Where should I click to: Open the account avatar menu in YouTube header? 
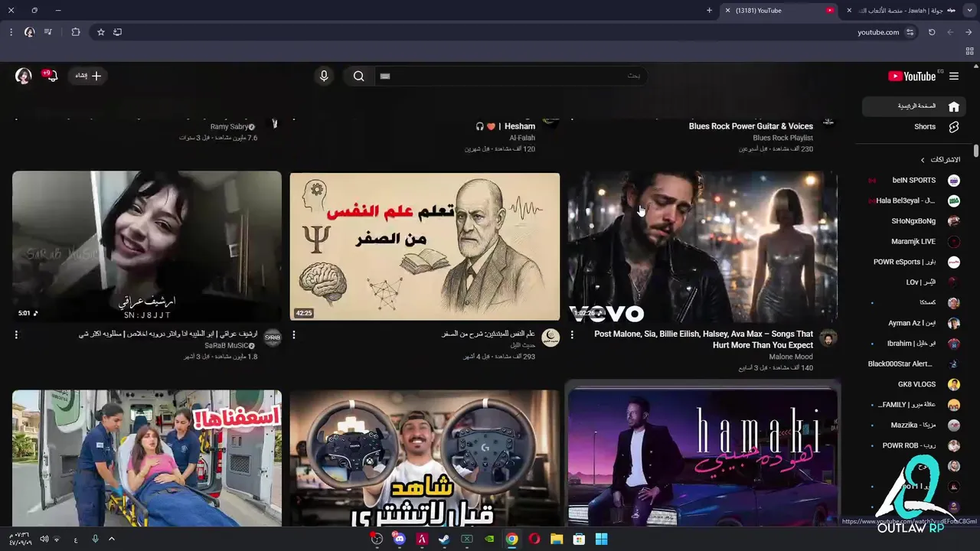[24, 76]
